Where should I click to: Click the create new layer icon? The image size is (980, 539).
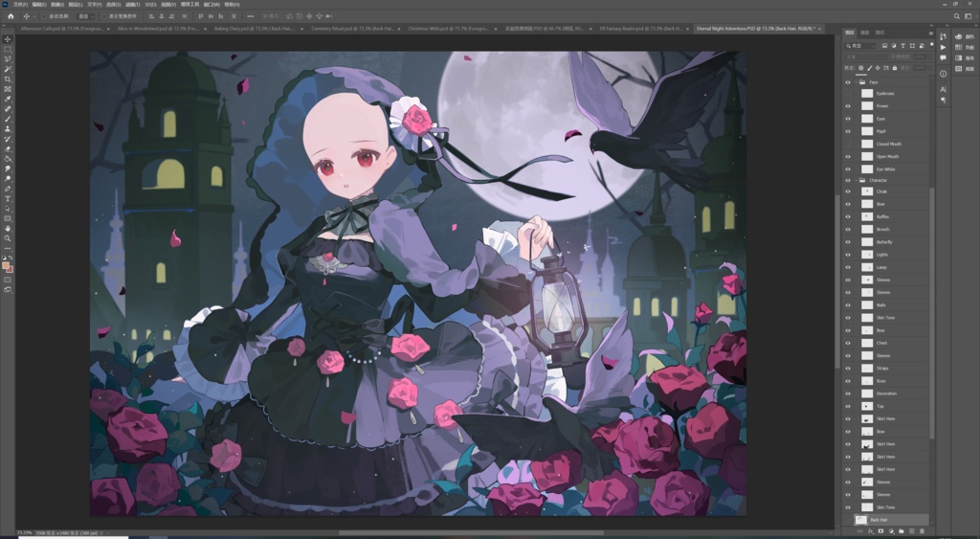pos(911,531)
